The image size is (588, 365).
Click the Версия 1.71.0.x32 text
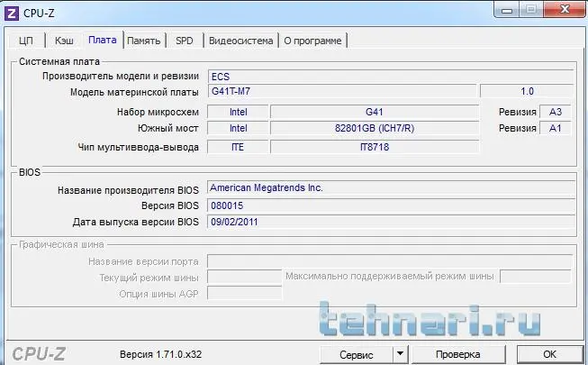tap(160, 354)
